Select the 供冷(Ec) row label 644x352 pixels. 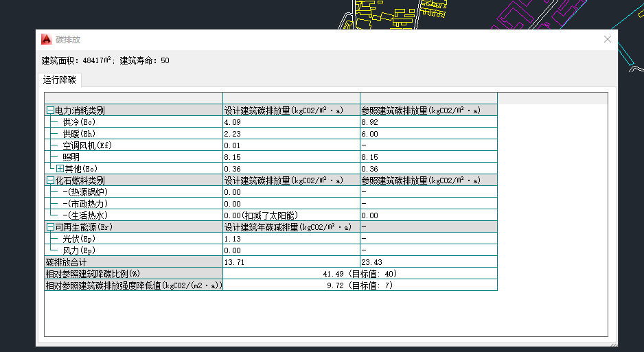point(78,122)
